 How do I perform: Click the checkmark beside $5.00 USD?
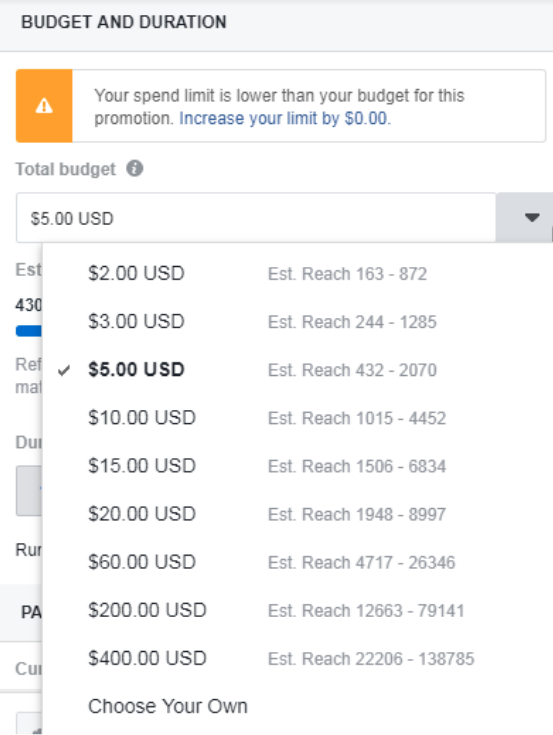64,370
